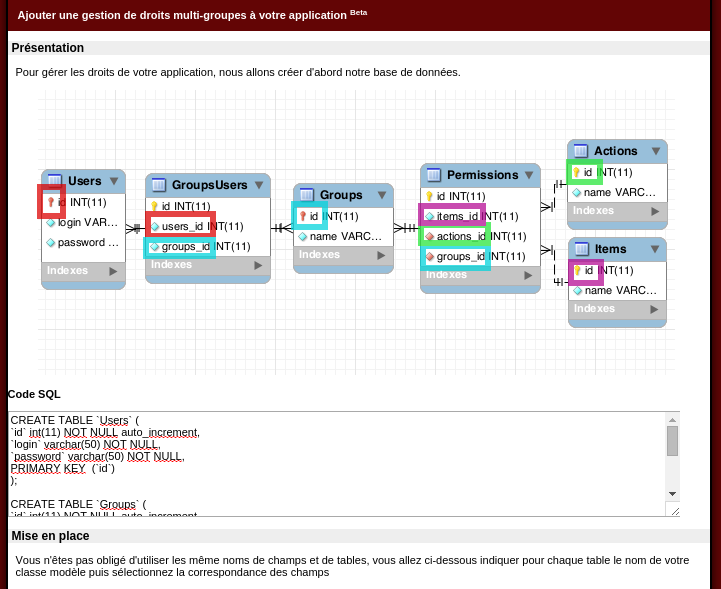Expand Indexes section of Permissions table
This screenshot has width=721, height=589.
tap(528, 275)
